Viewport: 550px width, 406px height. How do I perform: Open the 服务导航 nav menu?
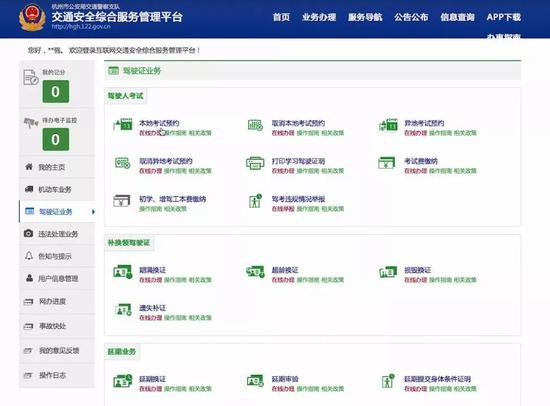click(365, 17)
